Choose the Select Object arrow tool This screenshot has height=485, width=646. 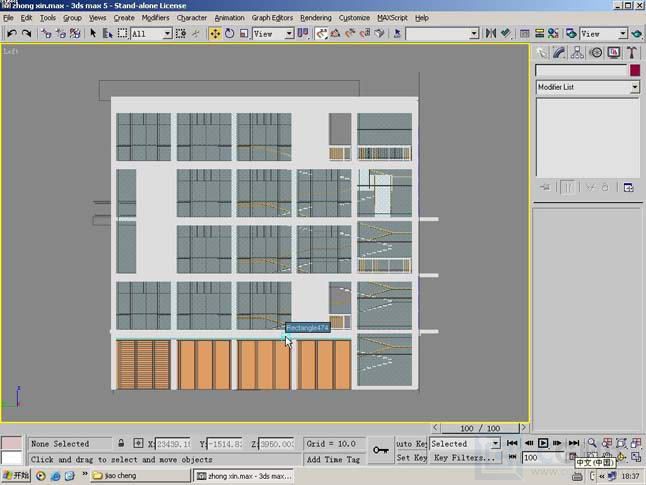coord(93,33)
